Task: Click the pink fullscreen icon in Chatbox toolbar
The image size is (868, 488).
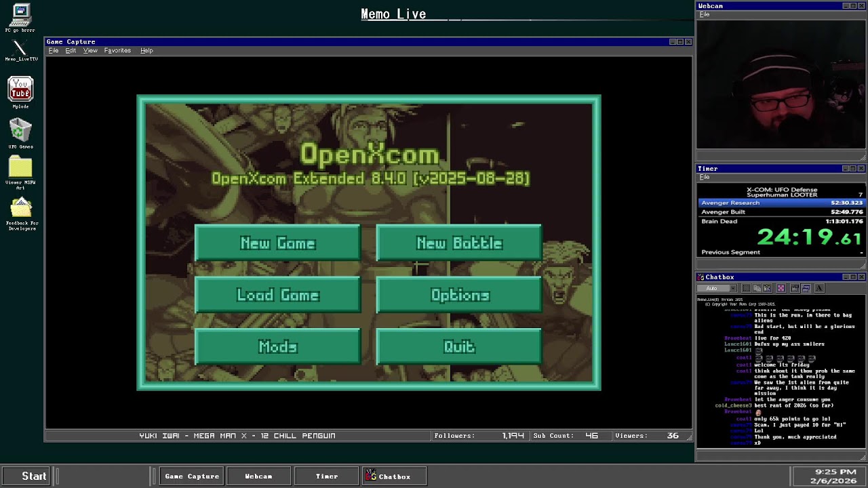Action: tap(781, 288)
